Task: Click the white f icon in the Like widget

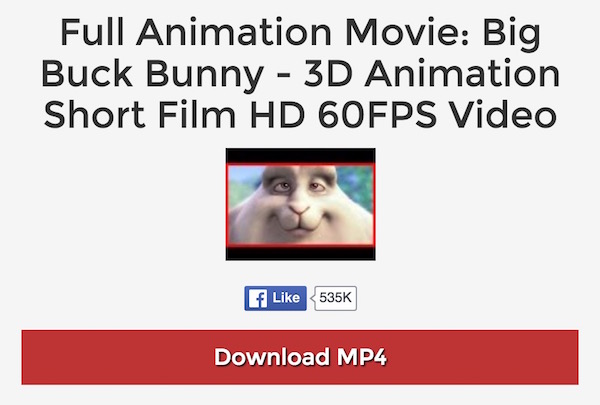Action: (x=257, y=298)
